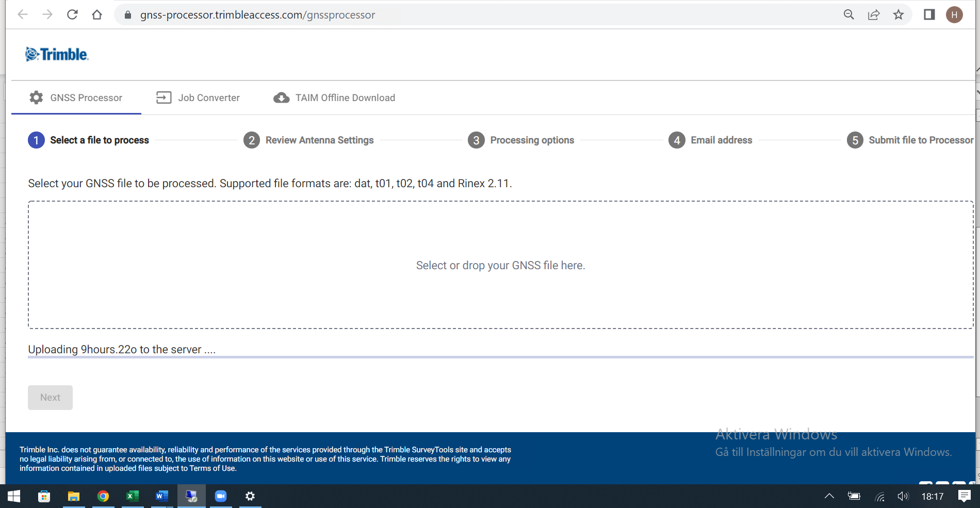Check battery status in system tray
The height and width of the screenshot is (508, 980).
click(x=854, y=496)
